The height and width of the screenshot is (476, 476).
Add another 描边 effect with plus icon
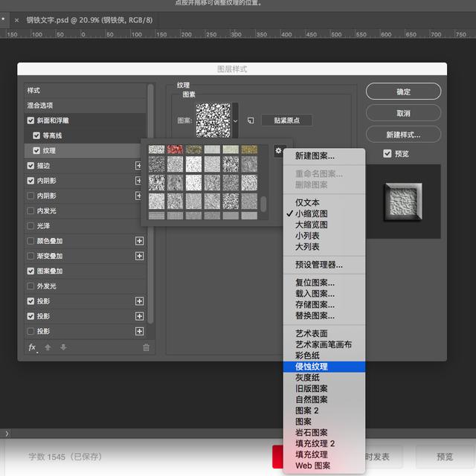click(138, 165)
